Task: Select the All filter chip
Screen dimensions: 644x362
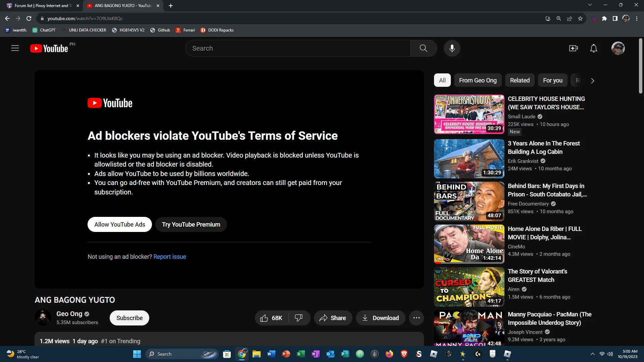Action: (442, 80)
